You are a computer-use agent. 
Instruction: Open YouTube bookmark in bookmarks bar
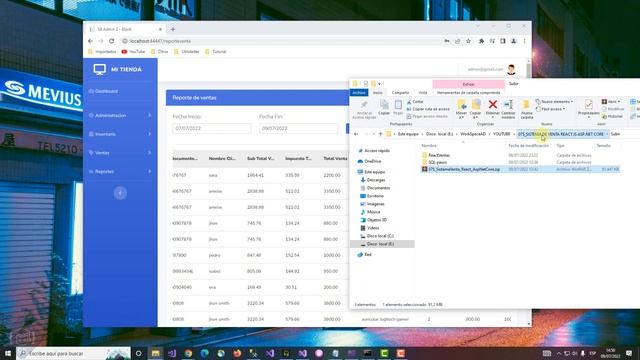[x=133, y=52]
